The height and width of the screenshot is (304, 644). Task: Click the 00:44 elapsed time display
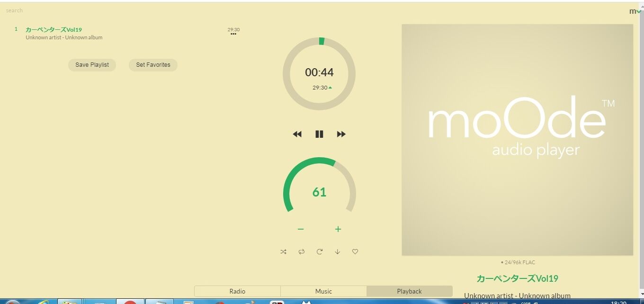(x=319, y=72)
